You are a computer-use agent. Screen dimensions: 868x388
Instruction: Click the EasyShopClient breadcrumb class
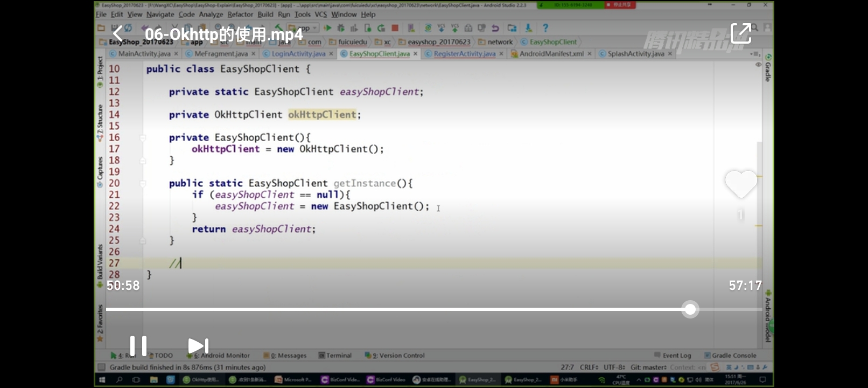548,42
